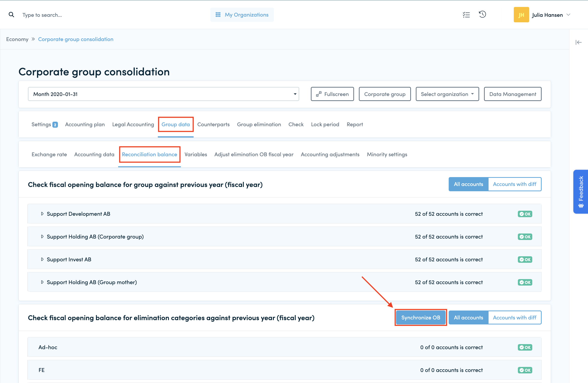
Task: Click the Settings notification badge 2
Action: pos(55,125)
